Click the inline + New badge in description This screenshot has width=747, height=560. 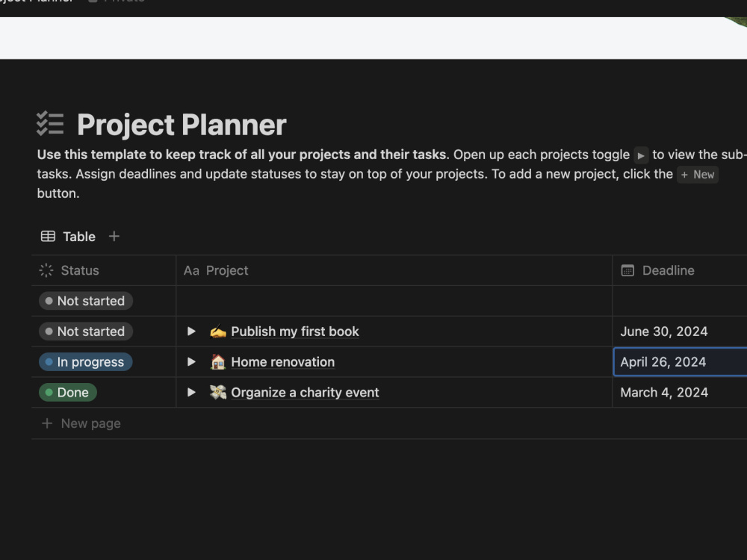(698, 175)
